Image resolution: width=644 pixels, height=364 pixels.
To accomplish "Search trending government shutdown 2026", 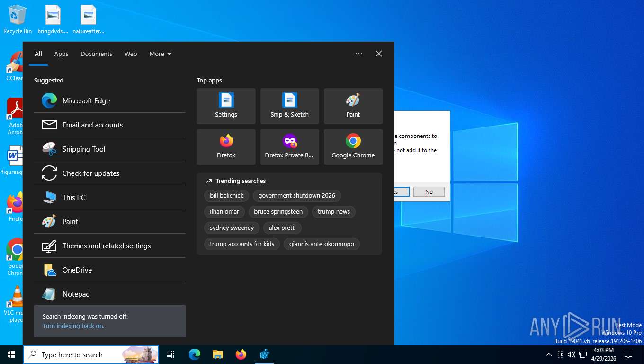I will coord(296,195).
